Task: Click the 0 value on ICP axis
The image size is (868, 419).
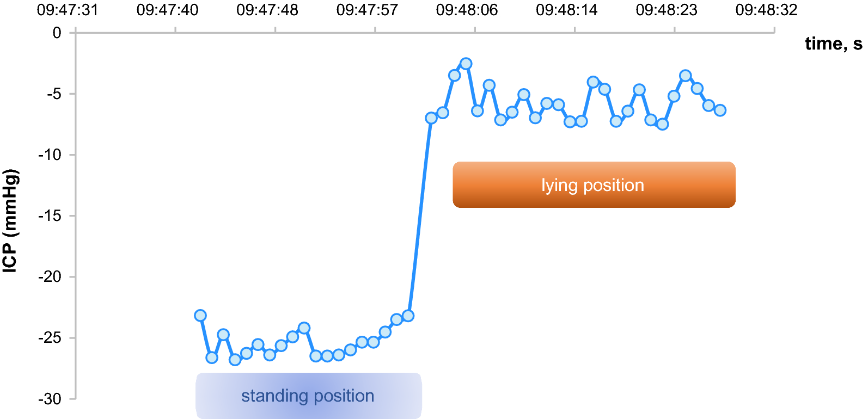Action: pos(57,33)
